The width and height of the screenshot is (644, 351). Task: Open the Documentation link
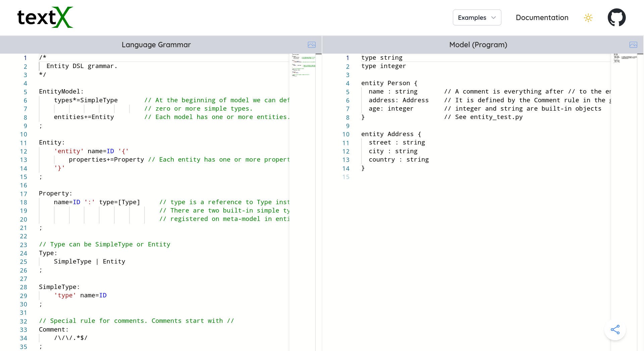542,18
